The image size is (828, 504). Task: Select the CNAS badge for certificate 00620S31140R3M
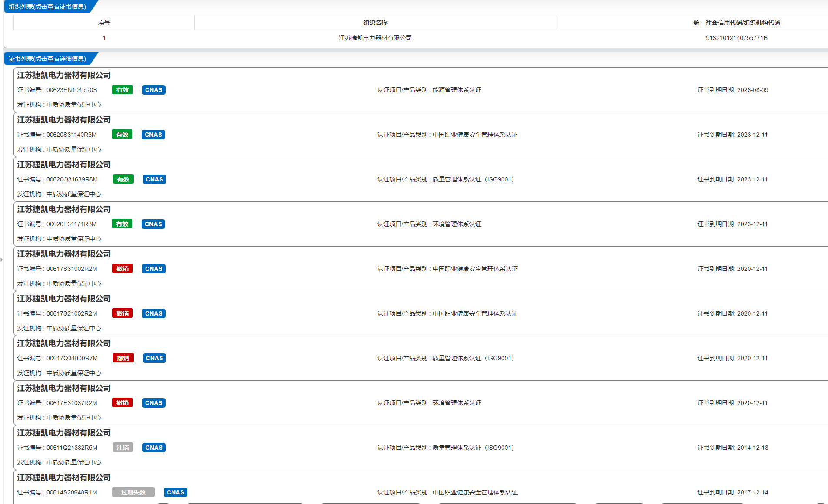pos(153,135)
